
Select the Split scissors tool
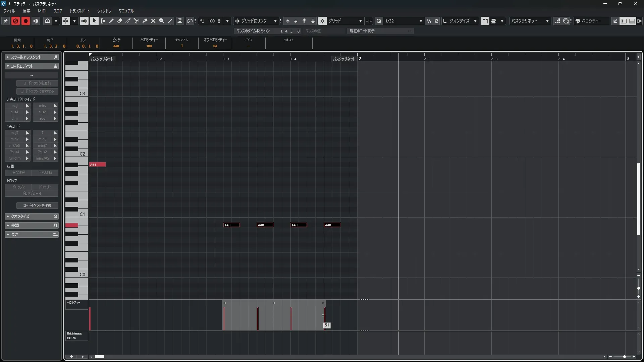(x=136, y=21)
